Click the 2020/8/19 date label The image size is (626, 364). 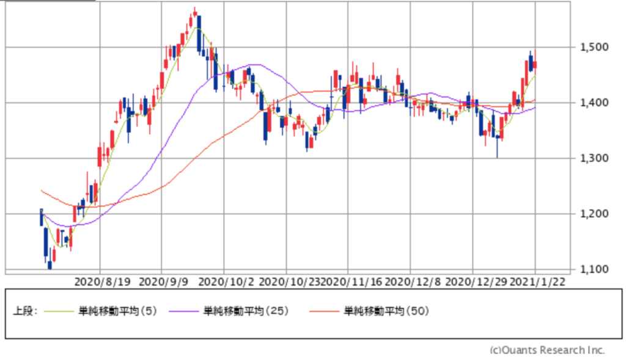[x=103, y=282]
